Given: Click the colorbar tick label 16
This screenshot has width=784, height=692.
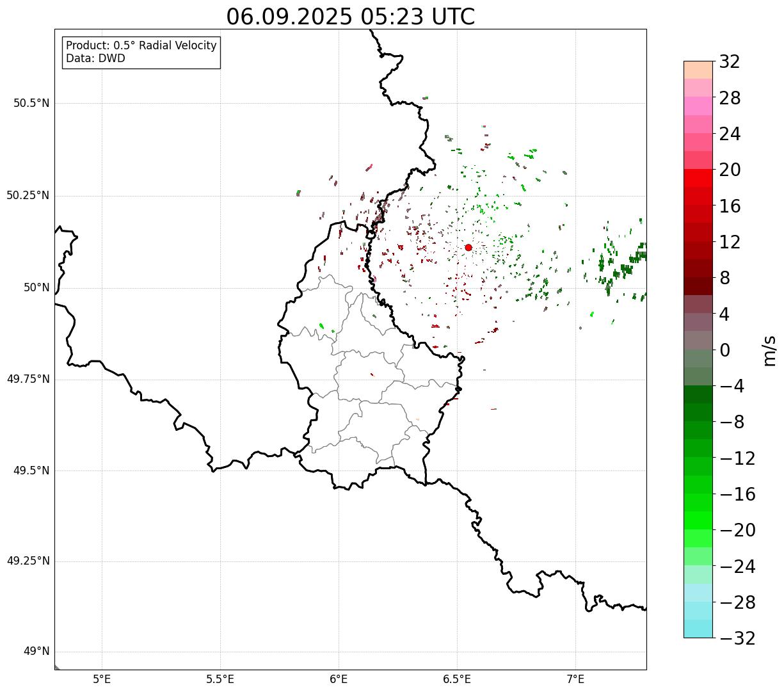Looking at the screenshot, I should tap(730, 206).
